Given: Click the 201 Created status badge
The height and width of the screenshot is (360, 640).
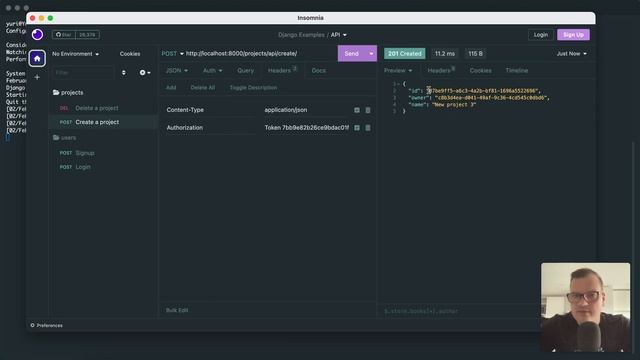Looking at the screenshot, I should tap(404, 53).
